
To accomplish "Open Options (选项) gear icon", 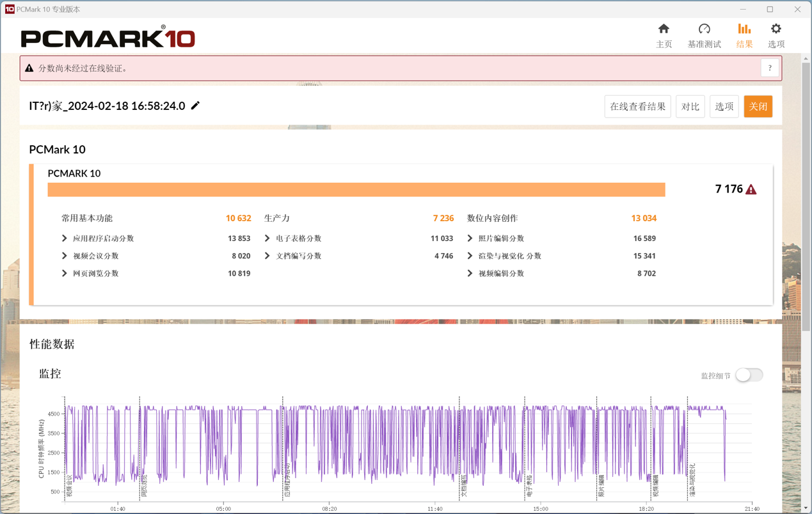I will coord(776,29).
